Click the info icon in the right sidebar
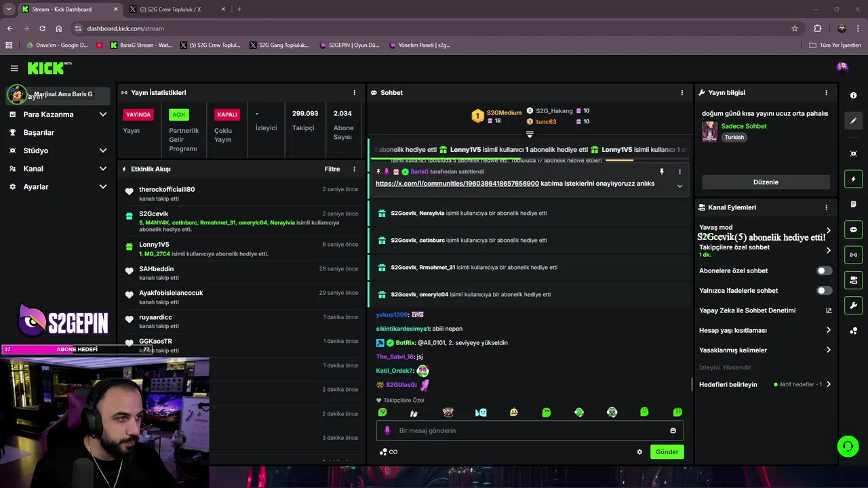868x488 pixels. (853, 96)
